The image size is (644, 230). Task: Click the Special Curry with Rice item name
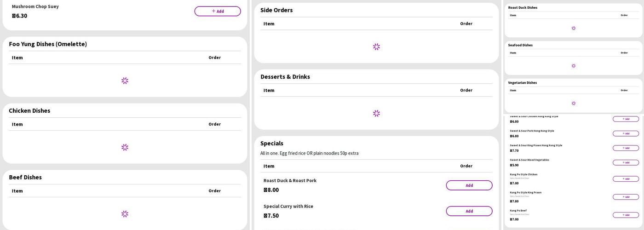pyautogui.click(x=288, y=207)
